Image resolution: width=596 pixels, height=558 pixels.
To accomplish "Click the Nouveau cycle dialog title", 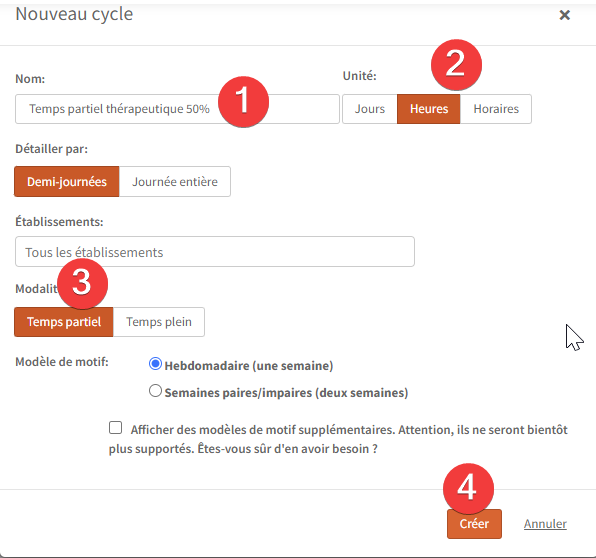I will click(x=74, y=14).
